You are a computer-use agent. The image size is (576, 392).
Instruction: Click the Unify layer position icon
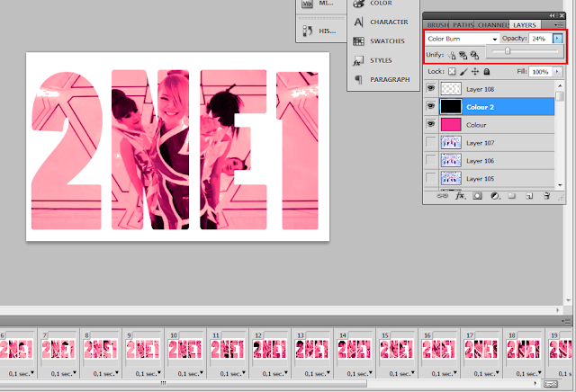(452, 56)
